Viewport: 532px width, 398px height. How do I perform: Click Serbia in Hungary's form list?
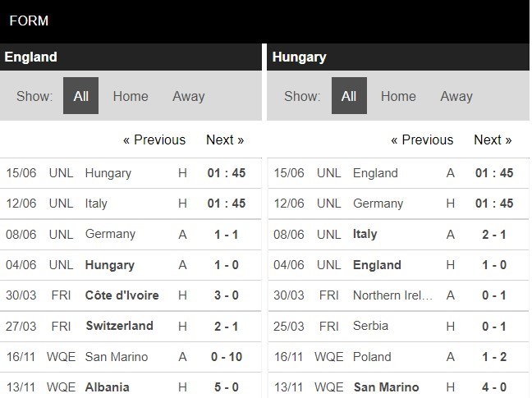(x=371, y=326)
